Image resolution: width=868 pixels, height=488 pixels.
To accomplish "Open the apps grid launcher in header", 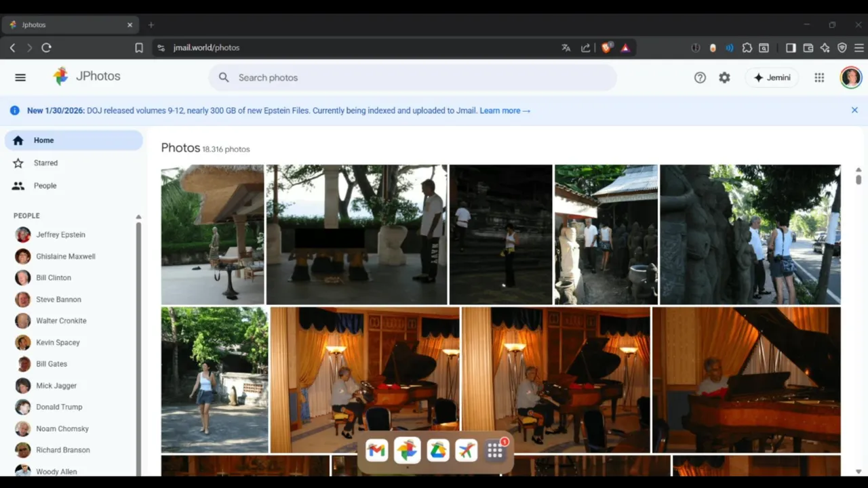I will (x=819, y=77).
